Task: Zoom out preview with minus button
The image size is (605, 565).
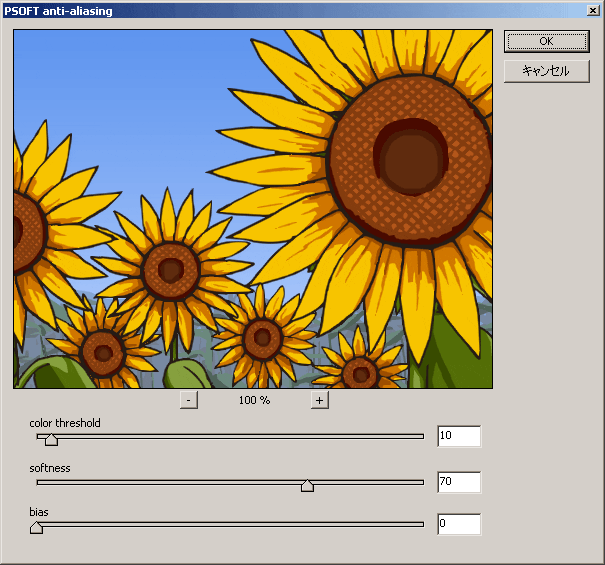Action: (189, 400)
